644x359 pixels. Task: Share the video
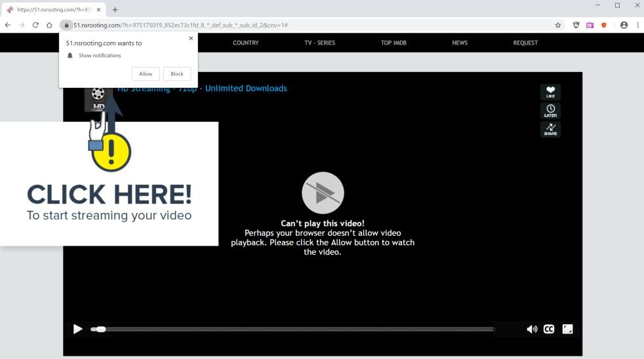click(x=550, y=129)
